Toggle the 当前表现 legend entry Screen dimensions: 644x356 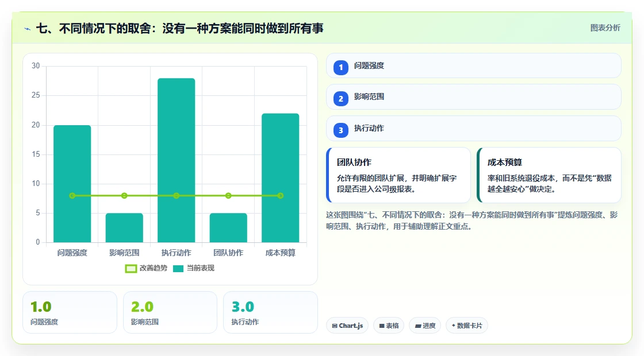pyautogui.click(x=194, y=268)
